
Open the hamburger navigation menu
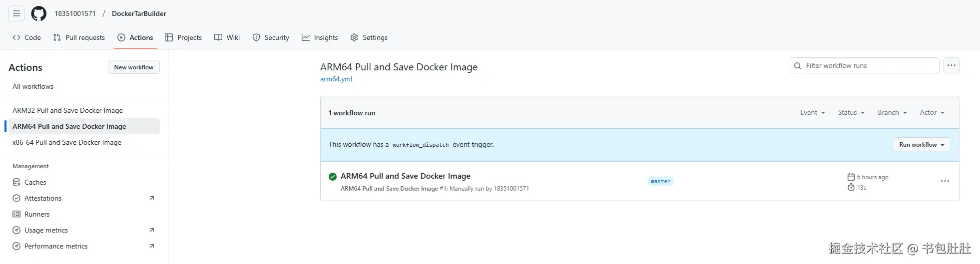(16, 13)
